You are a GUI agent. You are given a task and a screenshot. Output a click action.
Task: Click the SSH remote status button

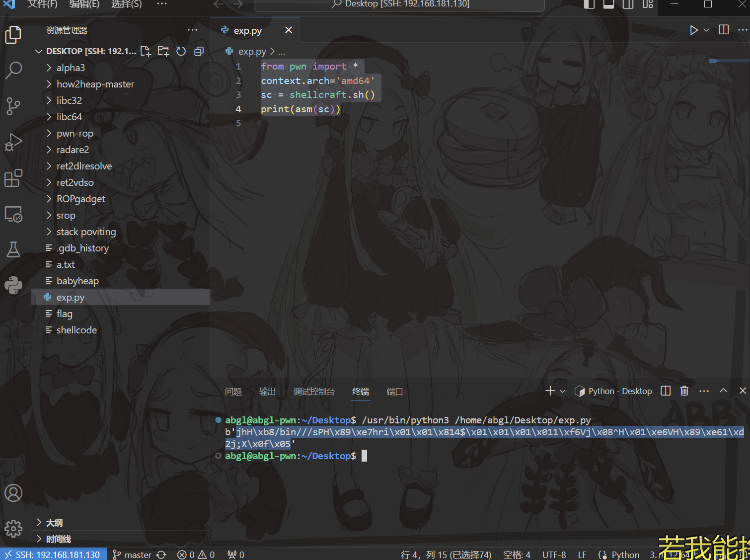pyautogui.click(x=53, y=555)
